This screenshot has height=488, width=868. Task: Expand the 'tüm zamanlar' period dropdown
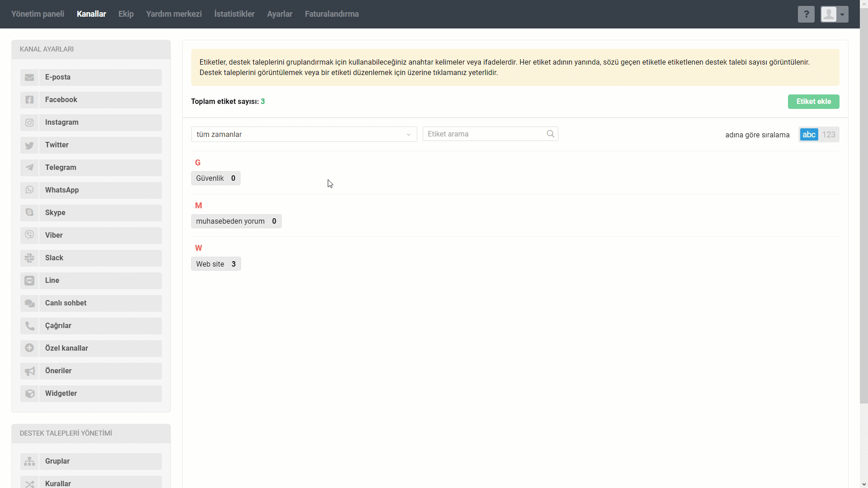point(304,134)
